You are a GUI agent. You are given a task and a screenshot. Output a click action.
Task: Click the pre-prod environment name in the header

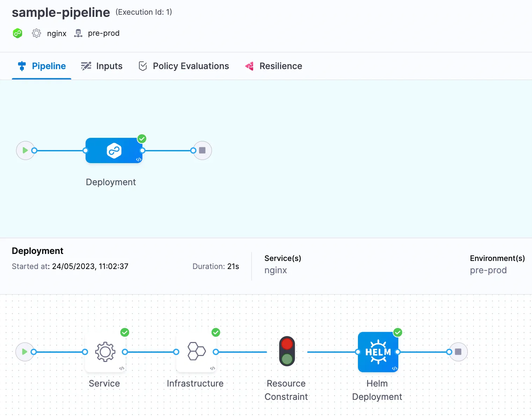click(104, 33)
